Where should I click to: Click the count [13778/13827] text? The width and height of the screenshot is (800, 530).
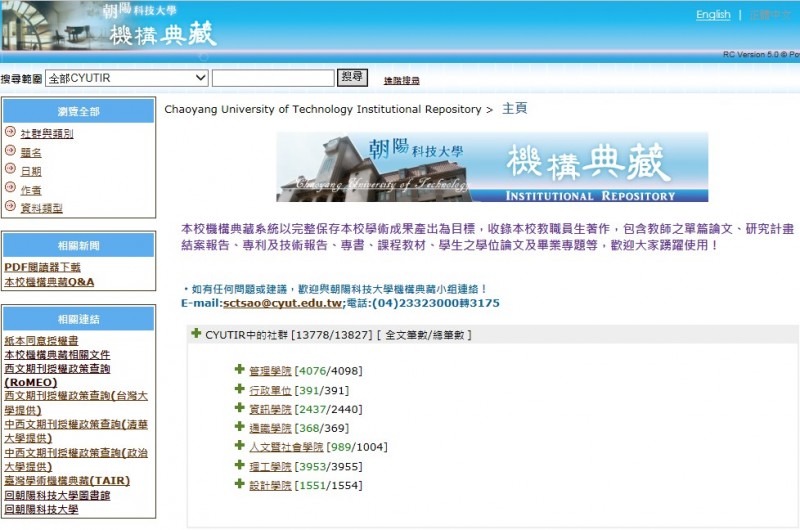point(332,335)
